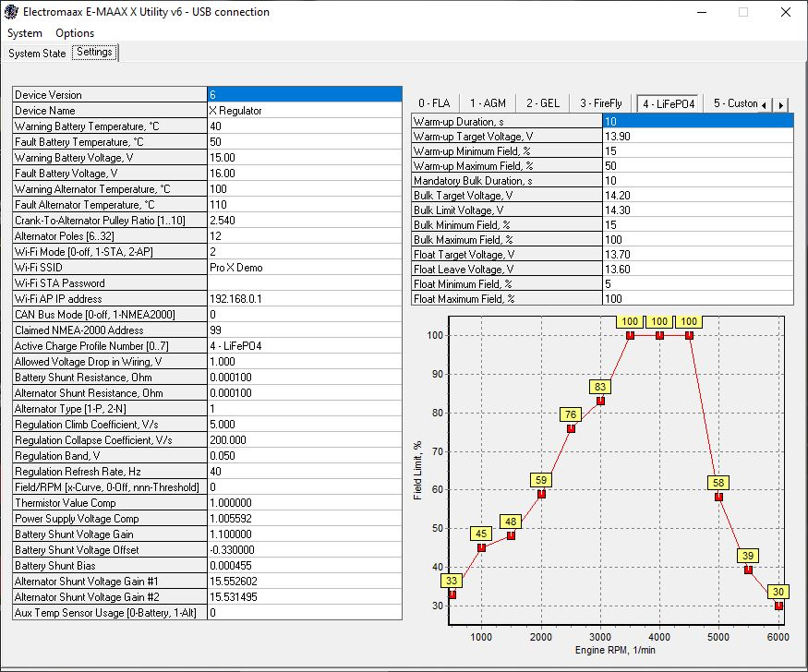Image resolution: width=808 pixels, height=672 pixels.
Task: Select the curve point labeled 76
Action: (571, 428)
